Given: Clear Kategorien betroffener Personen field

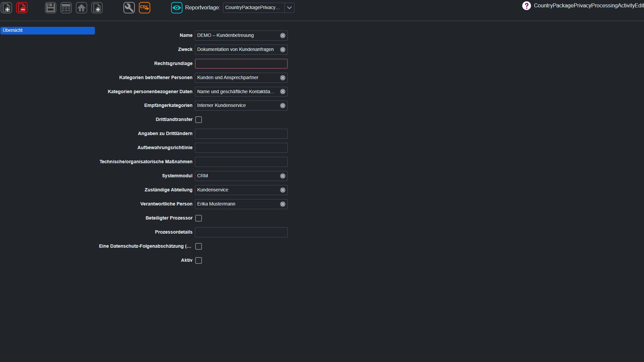Looking at the screenshot, I should [283, 78].
